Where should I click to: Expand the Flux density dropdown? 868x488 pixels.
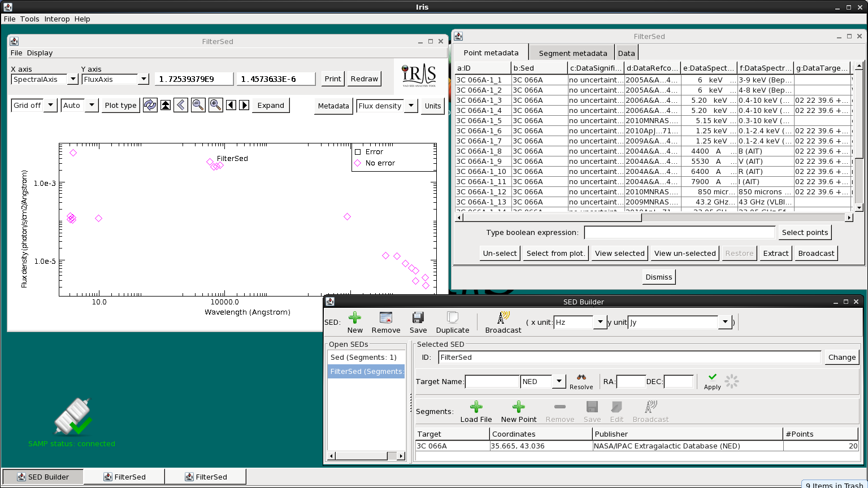411,106
